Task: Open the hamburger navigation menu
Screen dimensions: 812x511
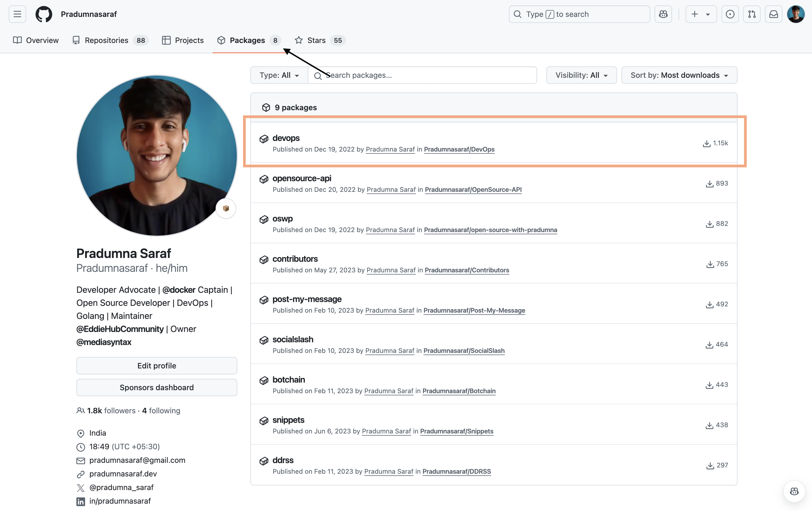Action: [x=17, y=14]
